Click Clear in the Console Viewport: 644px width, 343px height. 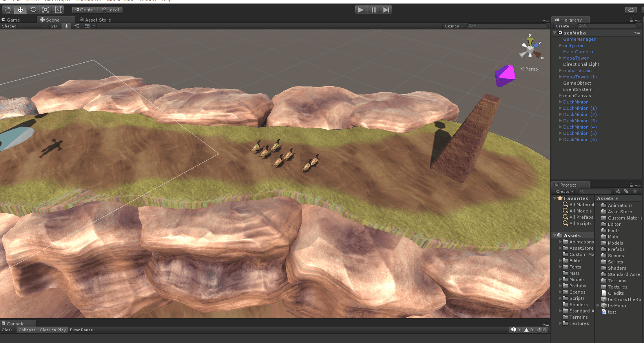7,330
